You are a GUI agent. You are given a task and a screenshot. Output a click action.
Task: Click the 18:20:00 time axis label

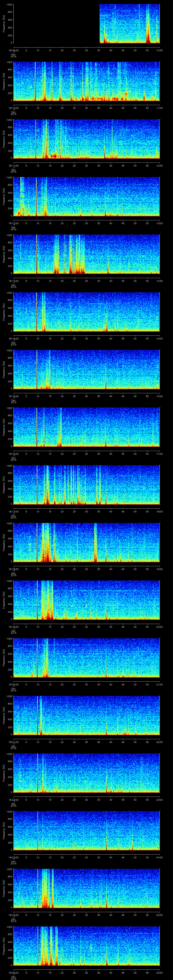[x=13, y=684]
